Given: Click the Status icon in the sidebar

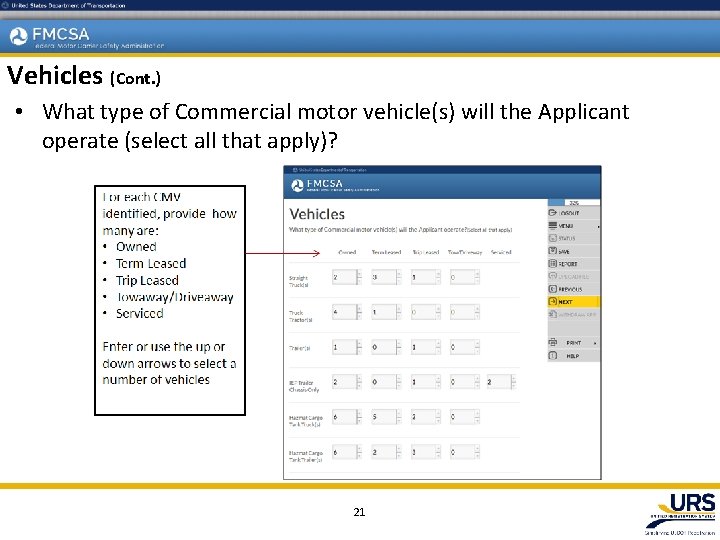Looking at the screenshot, I should pyautogui.click(x=552, y=238).
